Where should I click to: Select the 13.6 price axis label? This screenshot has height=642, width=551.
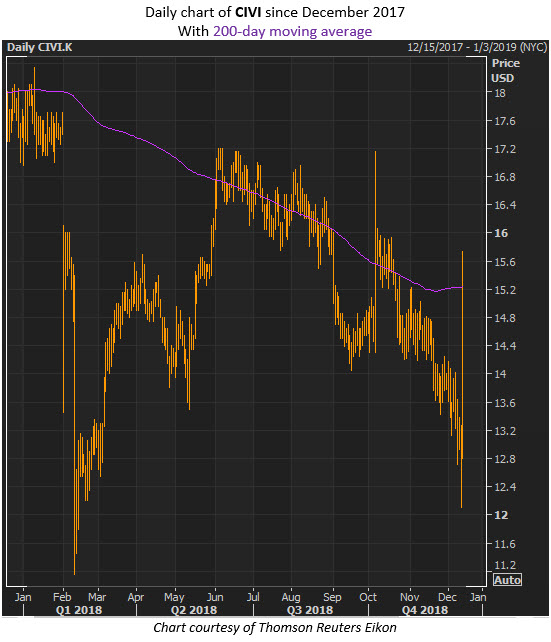[x=504, y=403]
